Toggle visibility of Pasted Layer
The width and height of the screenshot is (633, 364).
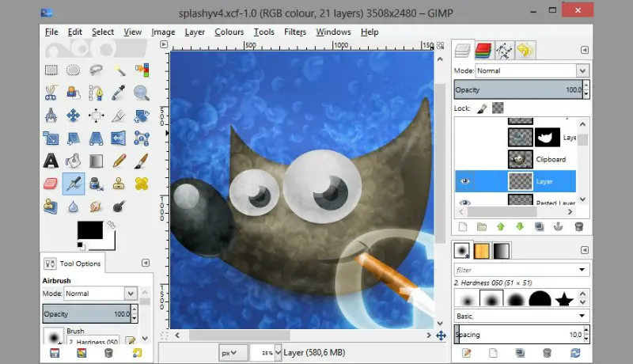[464, 203]
